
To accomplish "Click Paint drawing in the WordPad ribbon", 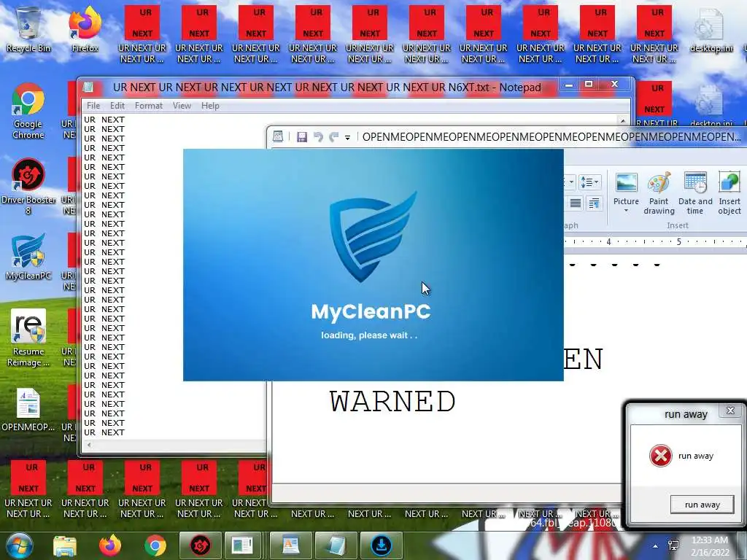I will click(x=659, y=193).
